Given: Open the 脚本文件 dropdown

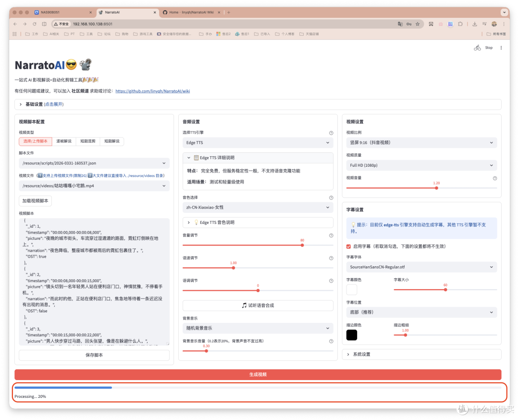Looking at the screenshot, I should coord(94,163).
